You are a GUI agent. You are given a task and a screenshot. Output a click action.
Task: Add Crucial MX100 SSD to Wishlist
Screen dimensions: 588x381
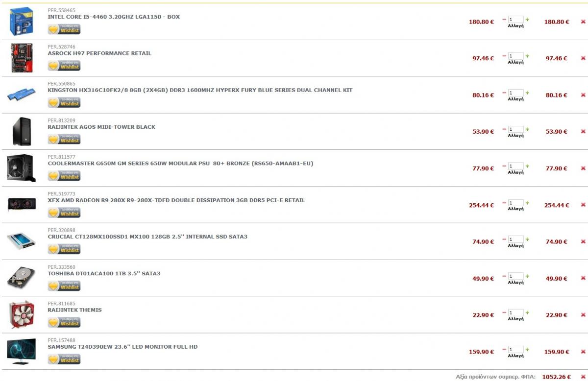64,249
